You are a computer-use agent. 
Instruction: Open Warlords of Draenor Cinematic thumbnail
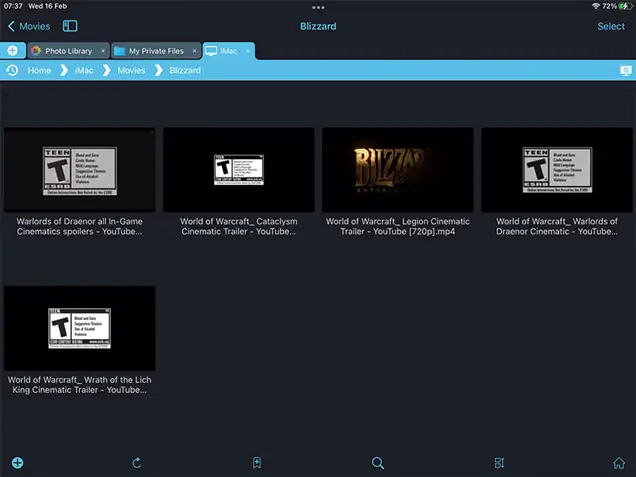557,170
